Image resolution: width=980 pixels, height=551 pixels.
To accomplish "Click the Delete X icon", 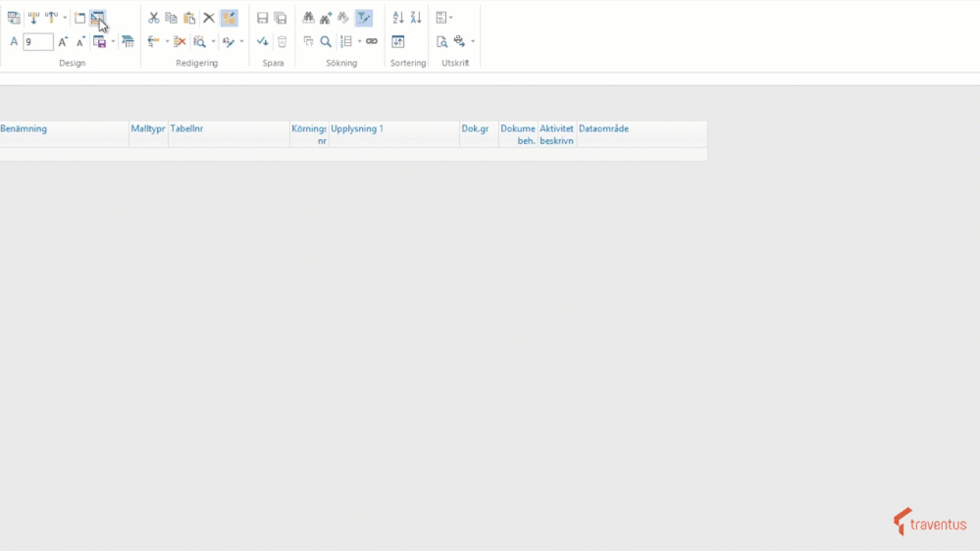I will tap(209, 18).
